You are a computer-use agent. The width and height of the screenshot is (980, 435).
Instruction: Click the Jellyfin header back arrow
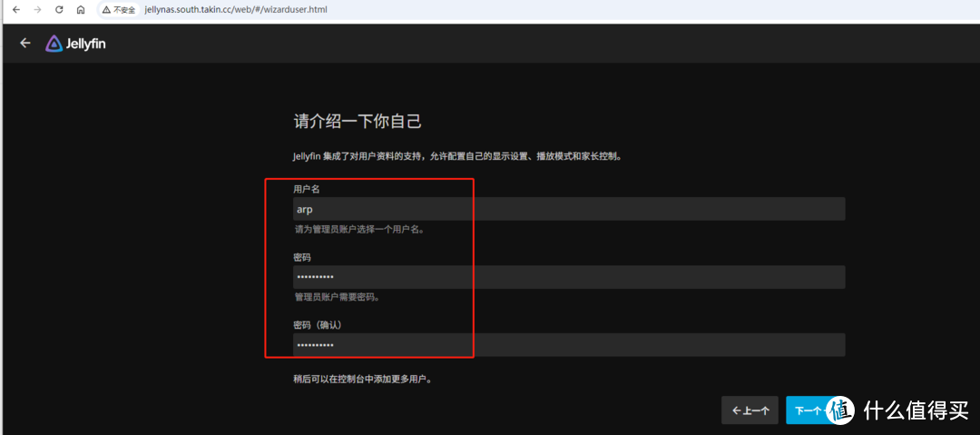[x=25, y=43]
